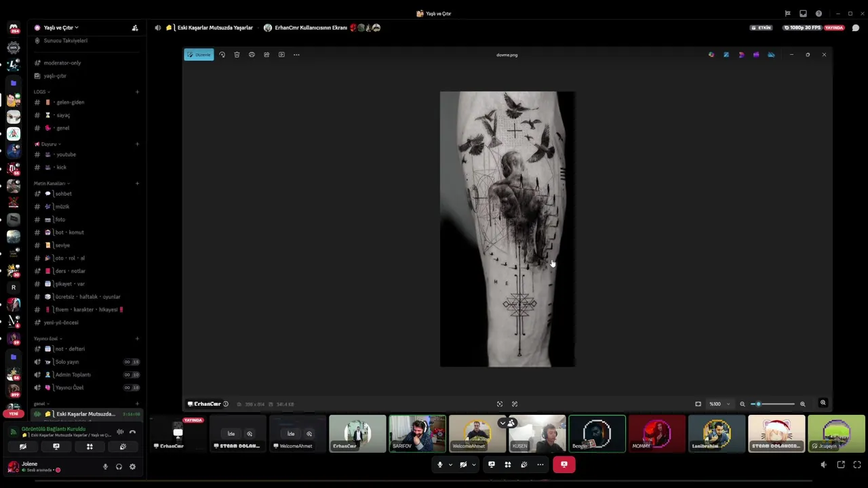The width and height of the screenshot is (868, 488).
Task: Open the ücretsiz-haftalık-oyunlar channel
Action: click(x=87, y=297)
